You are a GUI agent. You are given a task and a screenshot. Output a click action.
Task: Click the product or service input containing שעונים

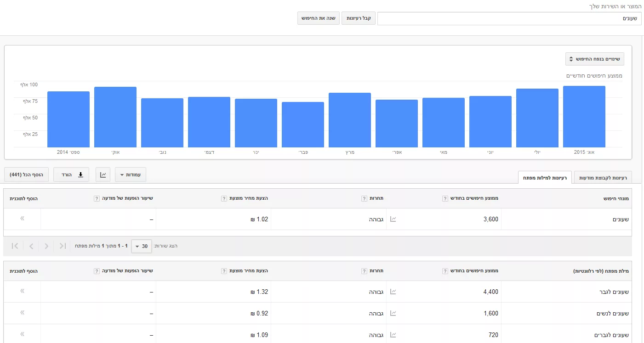[x=509, y=18]
